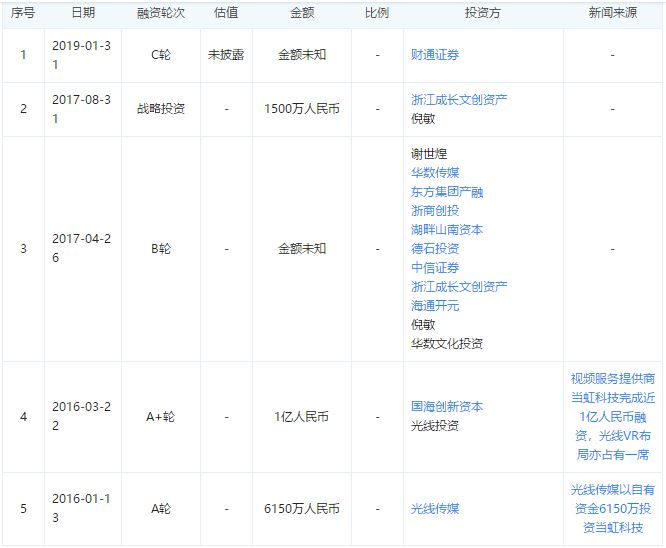Select the C轮 round cell

[x=161, y=55]
